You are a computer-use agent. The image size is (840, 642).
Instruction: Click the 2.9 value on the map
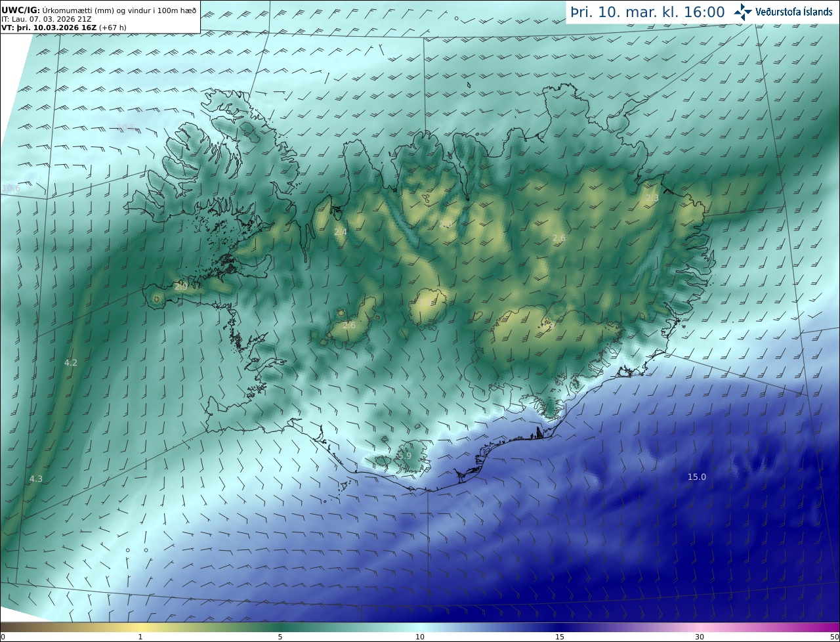click(x=182, y=287)
